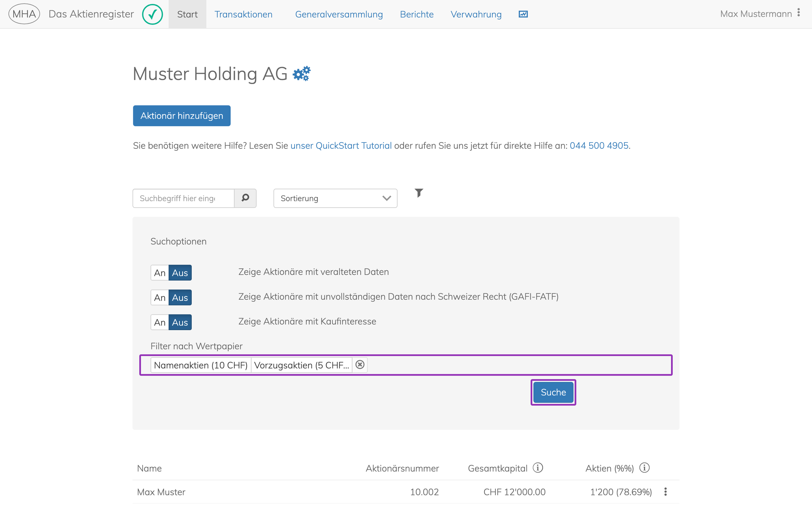The height and width of the screenshot is (507, 812).
Task: Clear securities filter with the X icon
Action: coord(360,365)
